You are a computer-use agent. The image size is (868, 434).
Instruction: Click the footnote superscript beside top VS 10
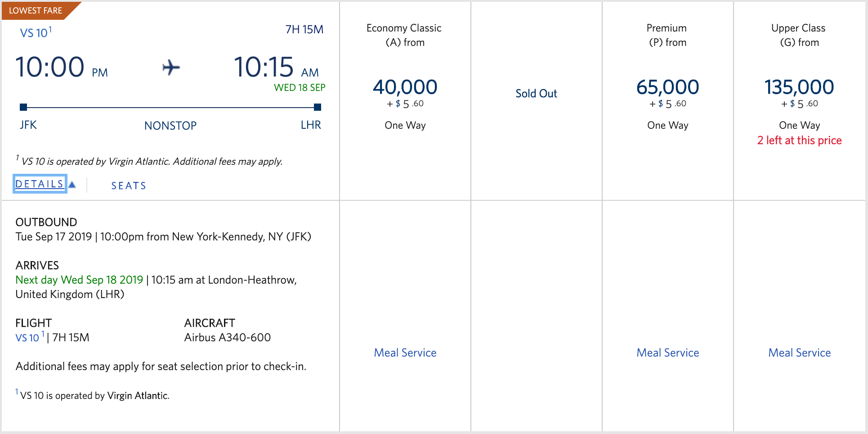click(50, 29)
